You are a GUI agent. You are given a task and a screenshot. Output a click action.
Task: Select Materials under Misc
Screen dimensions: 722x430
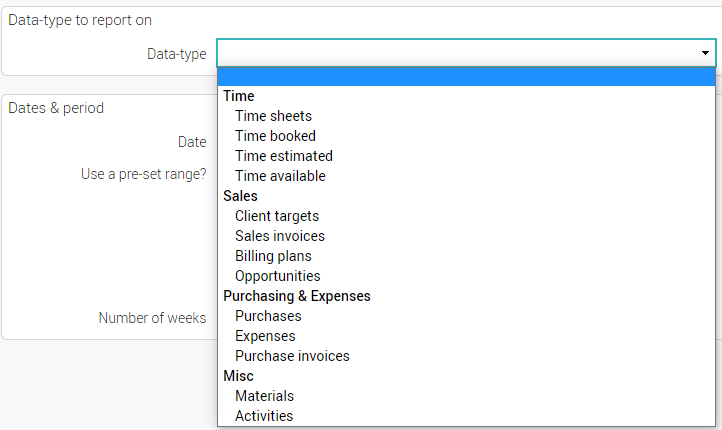[264, 396]
